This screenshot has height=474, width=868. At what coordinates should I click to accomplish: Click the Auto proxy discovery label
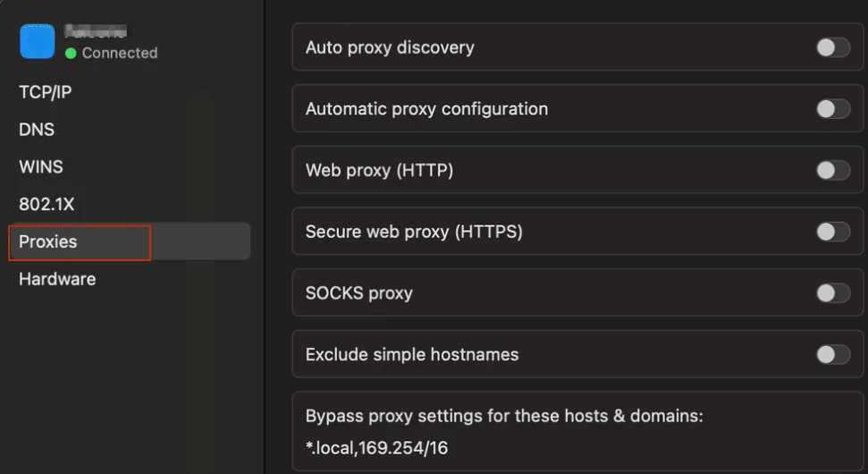pyautogui.click(x=390, y=47)
